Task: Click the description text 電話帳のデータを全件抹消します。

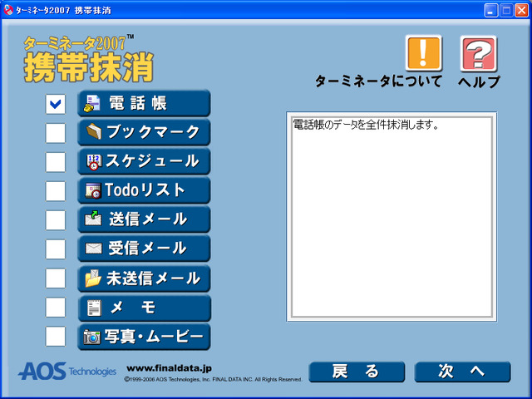Action: tap(366, 125)
